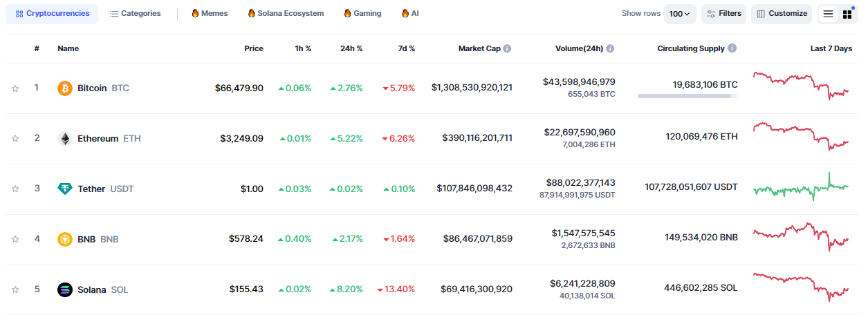Open Ethereum's 7-day sparkline chart
Viewport: 868px width, 315px height.
pos(801,135)
